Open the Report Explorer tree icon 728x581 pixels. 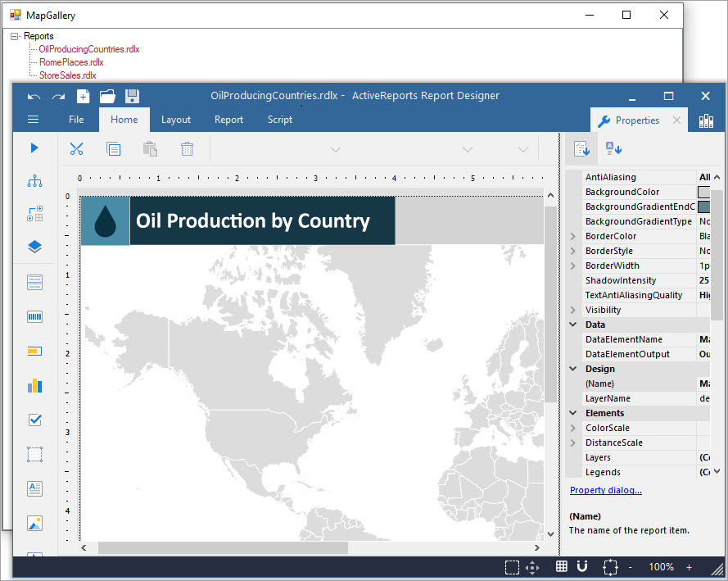click(x=35, y=181)
